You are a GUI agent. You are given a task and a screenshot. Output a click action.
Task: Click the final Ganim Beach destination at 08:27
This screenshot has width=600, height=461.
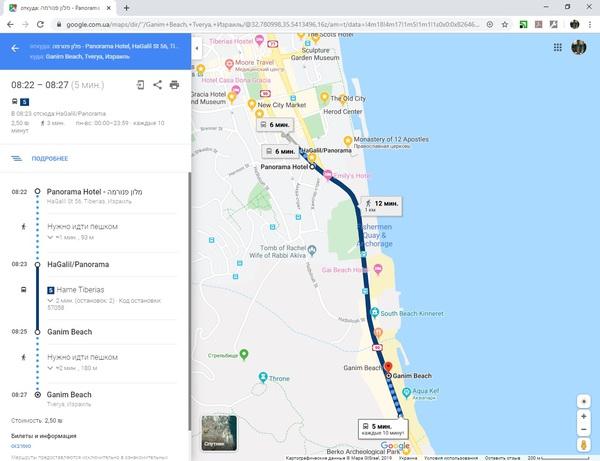click(x=69, y=394)
